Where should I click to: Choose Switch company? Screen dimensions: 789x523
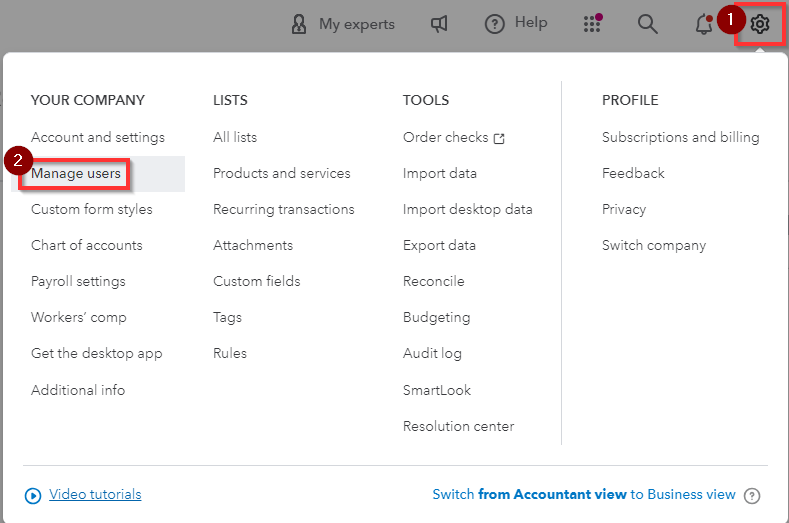pos(654,245)
